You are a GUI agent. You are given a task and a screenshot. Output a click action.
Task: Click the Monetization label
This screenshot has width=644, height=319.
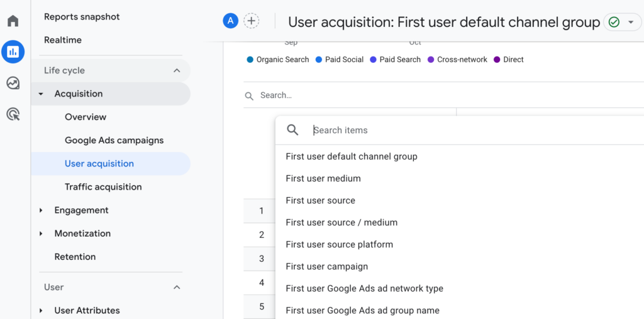[82, 234]
